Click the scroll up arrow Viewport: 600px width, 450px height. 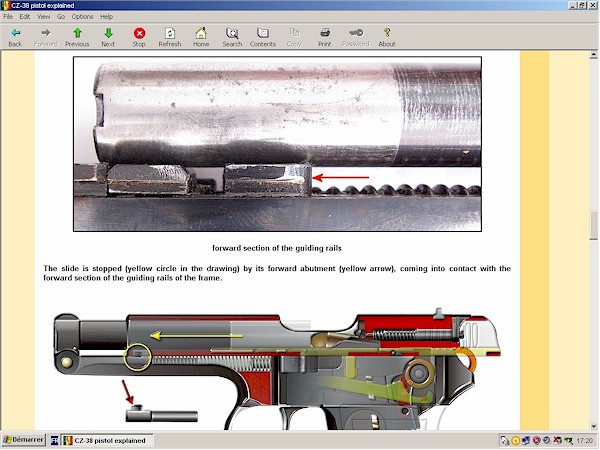pos(593,55)
